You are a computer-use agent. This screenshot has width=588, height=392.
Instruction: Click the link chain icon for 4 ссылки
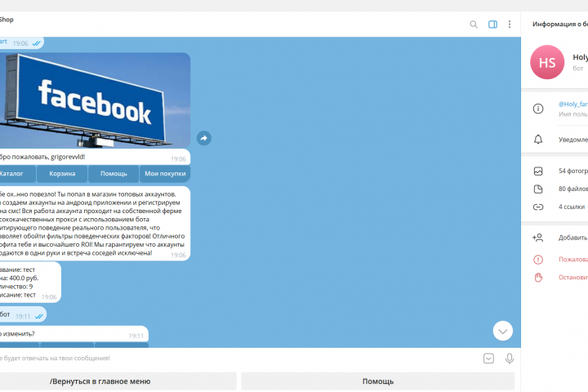(538, 207)
